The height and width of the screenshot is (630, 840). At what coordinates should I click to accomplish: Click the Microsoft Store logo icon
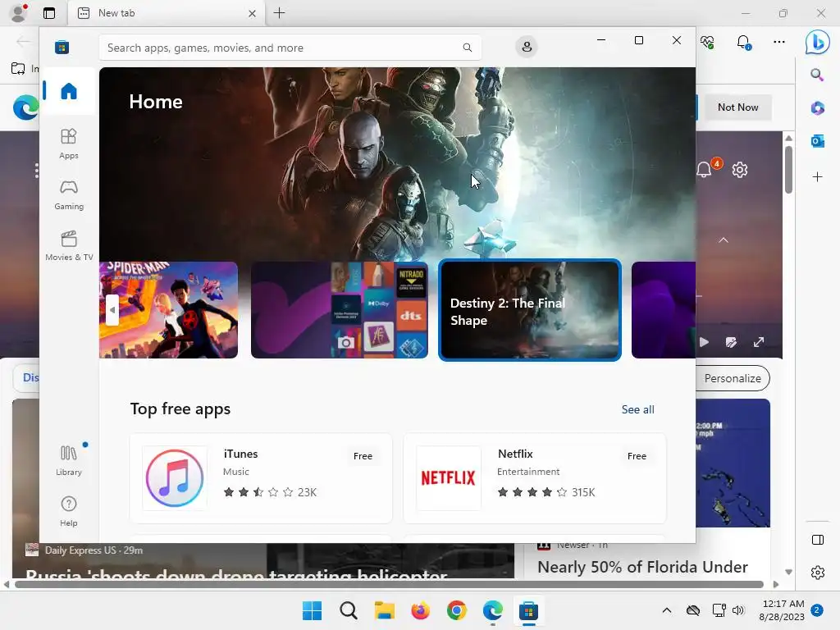tap(62, 47)
